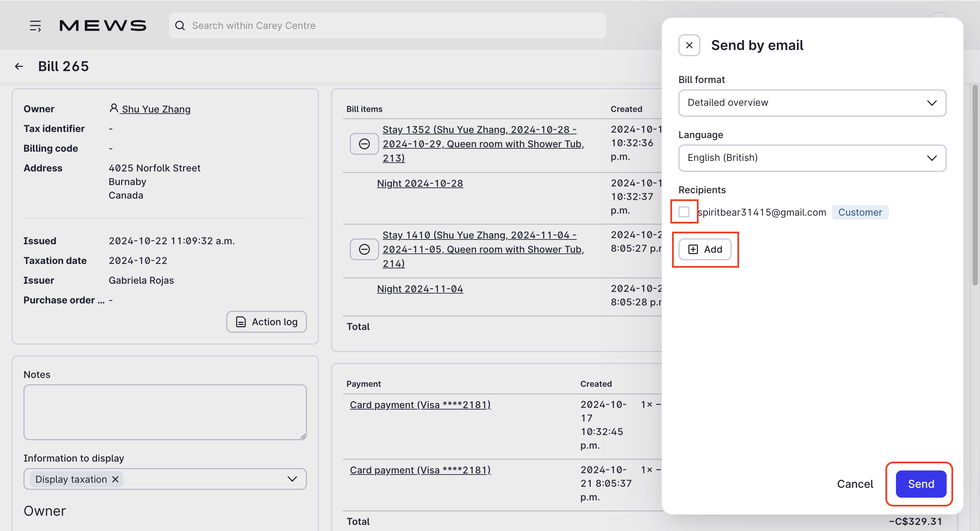This screenshot has width=980, height=531.
Task: Click the back arrow beside Bill 265
Action: 19,66
